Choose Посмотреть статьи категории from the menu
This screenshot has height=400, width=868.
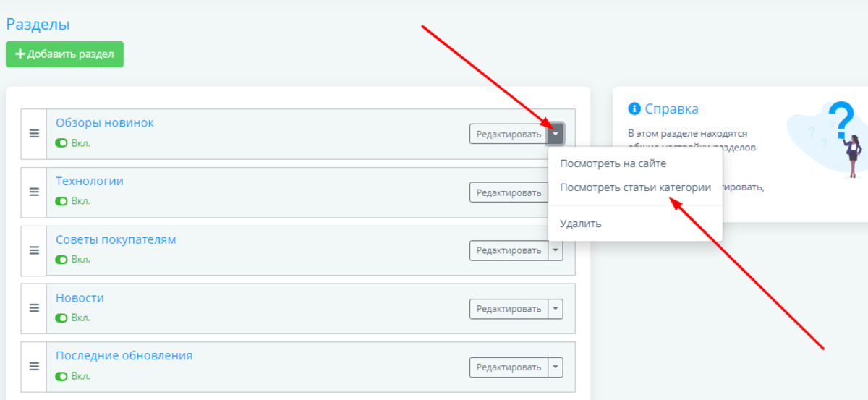(635, 187)
